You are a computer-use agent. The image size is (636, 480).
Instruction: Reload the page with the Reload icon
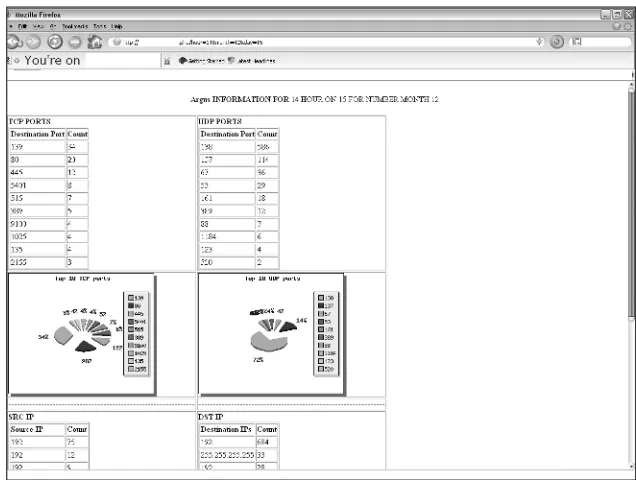55,41
